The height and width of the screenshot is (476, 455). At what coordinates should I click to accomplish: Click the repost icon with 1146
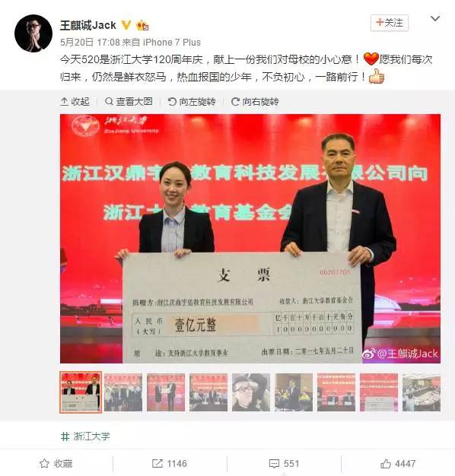tap(170, 464)
